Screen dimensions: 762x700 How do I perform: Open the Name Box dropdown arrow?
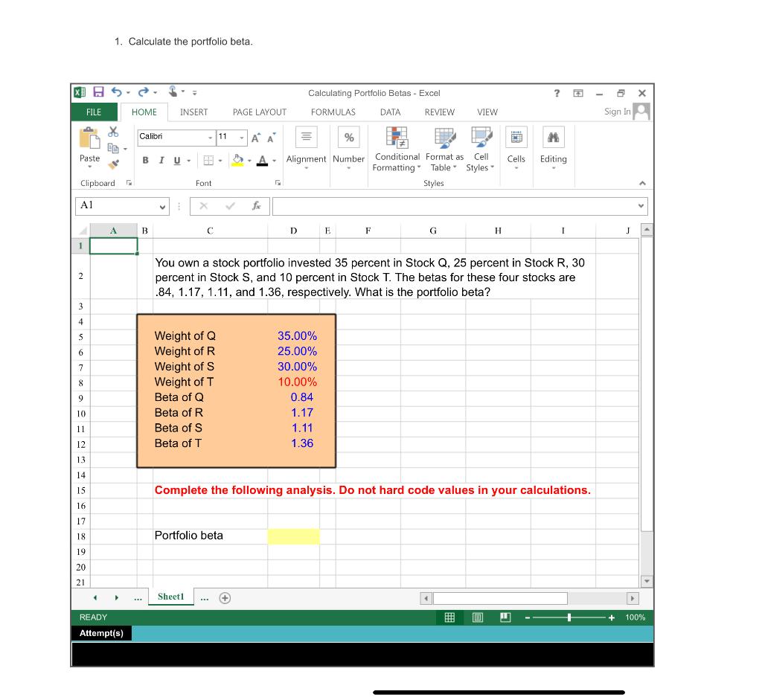(163, 206)
